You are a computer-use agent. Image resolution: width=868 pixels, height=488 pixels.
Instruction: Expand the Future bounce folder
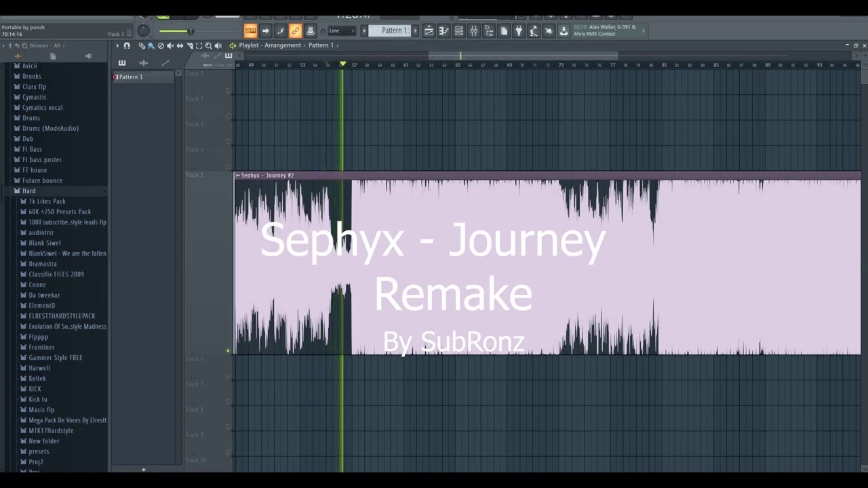pos(38,180)
